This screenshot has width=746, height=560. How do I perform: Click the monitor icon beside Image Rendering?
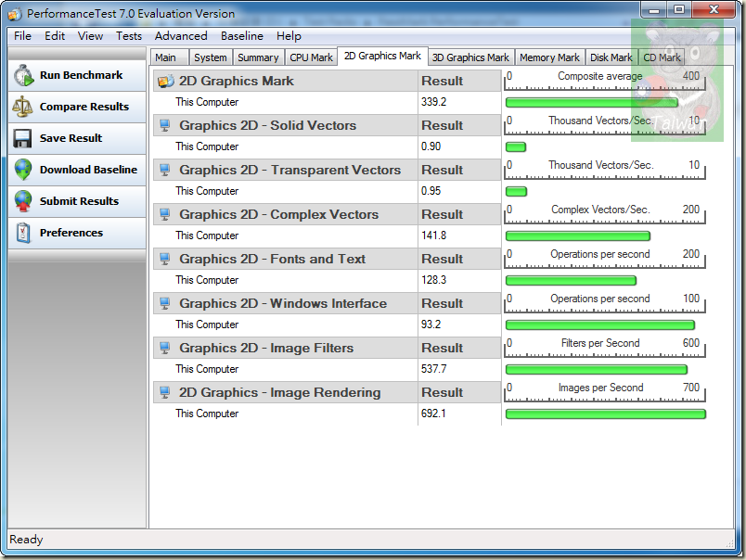pos(165,393)
